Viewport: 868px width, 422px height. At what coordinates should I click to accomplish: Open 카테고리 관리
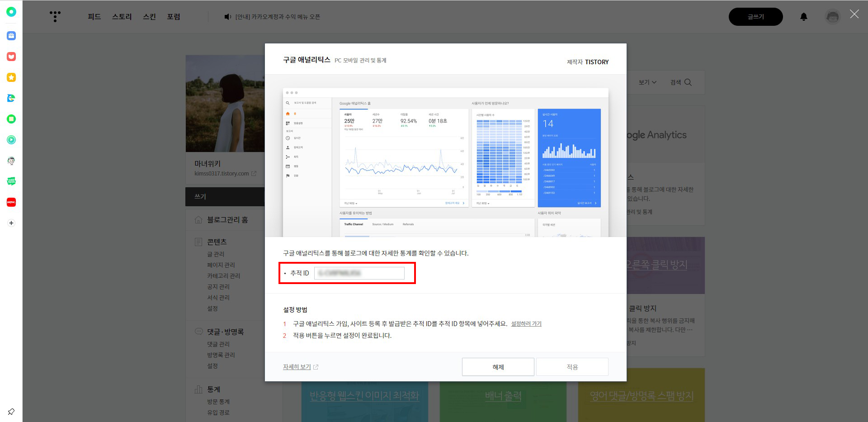[x=224, y=276]
